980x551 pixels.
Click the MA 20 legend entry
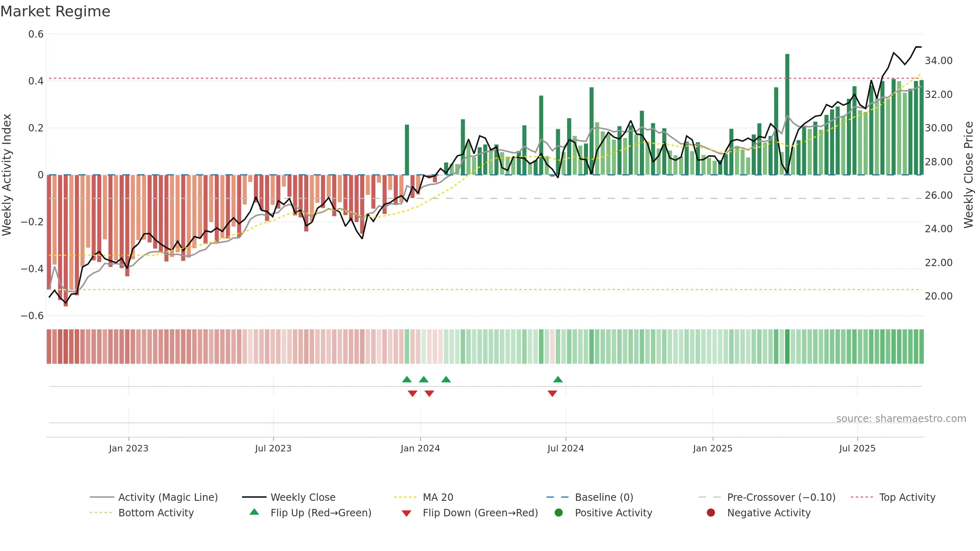coord(424,497)
